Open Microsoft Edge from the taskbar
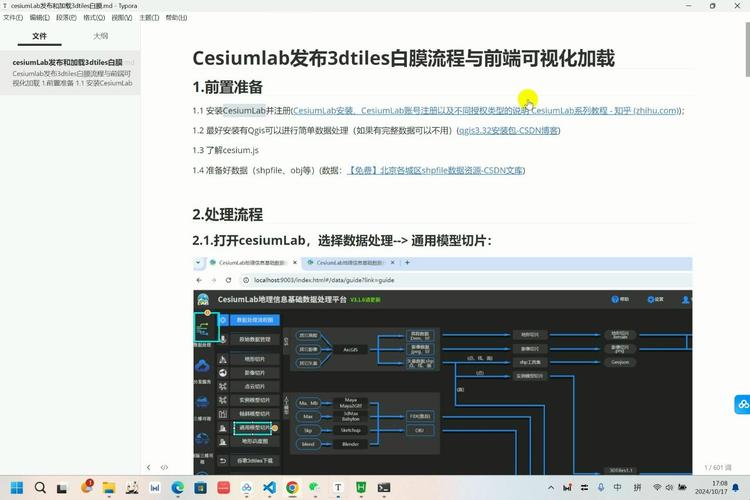This screenshot has width=750, height=500. click(177, 488)
